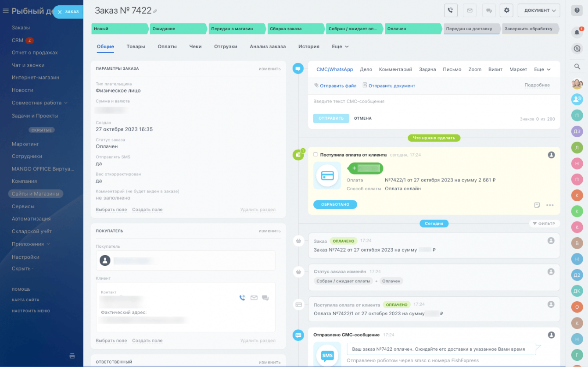Edit order title pencil icon
The height and width of the screenshot is (367, 588).
click(x=155, y=11)
